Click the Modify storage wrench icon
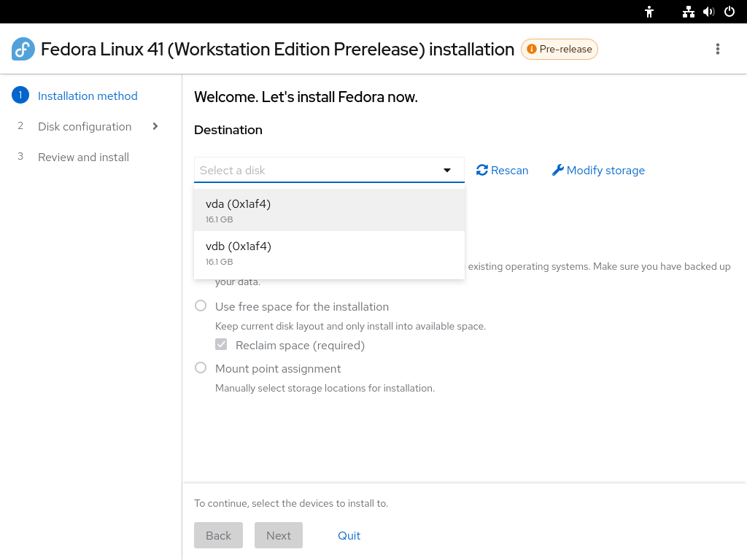The image size is (747, 560). click(558, 170)
